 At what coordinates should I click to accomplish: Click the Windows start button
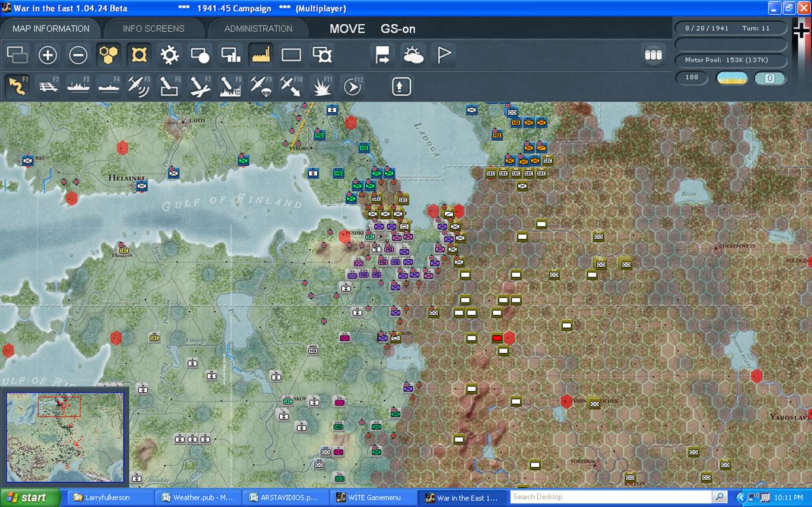click(x=30, y=497)
